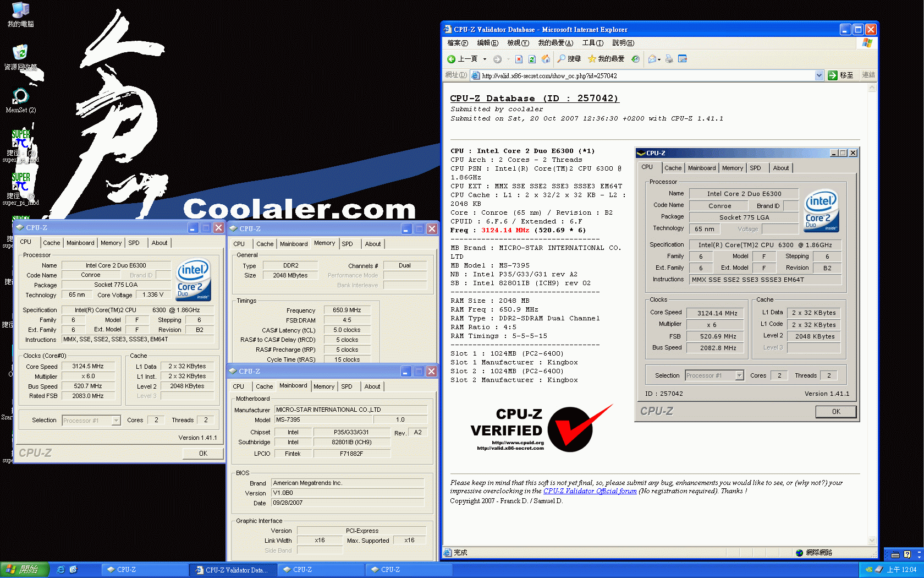Viewport: 924px width, 578px height.
Task: Click the Refresh icon in IE toolbar
Action: pyautogui.click(x=532, y=59)
